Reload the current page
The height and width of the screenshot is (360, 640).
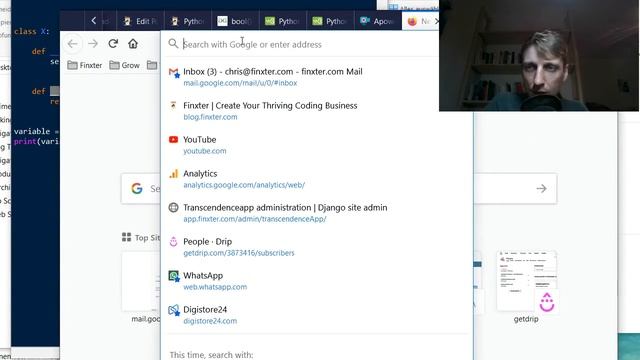point(113,44)
